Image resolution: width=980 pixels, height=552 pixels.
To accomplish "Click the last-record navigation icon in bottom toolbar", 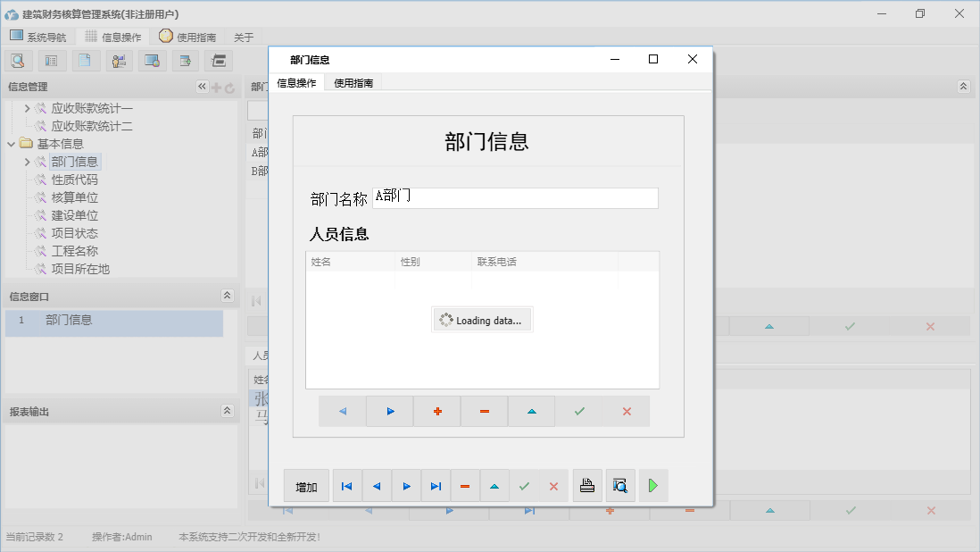I will click(436, 485).
